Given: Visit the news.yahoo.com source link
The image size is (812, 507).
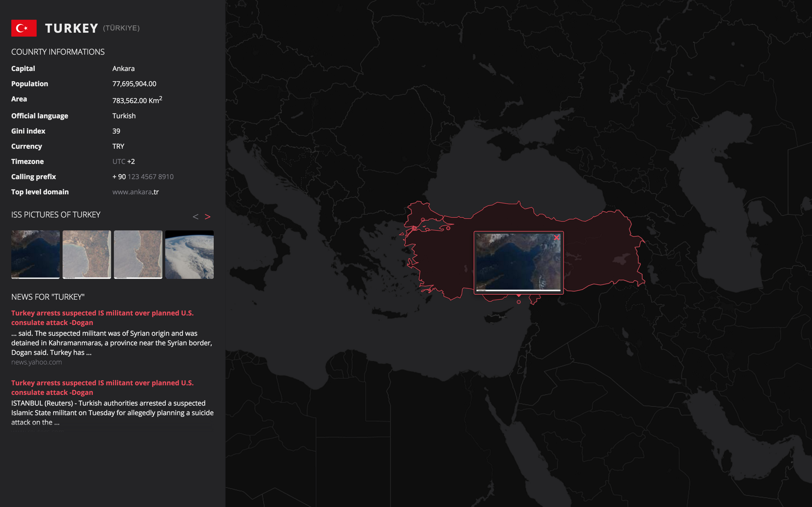Looking at the screenshot, I should tap(37, 362).
